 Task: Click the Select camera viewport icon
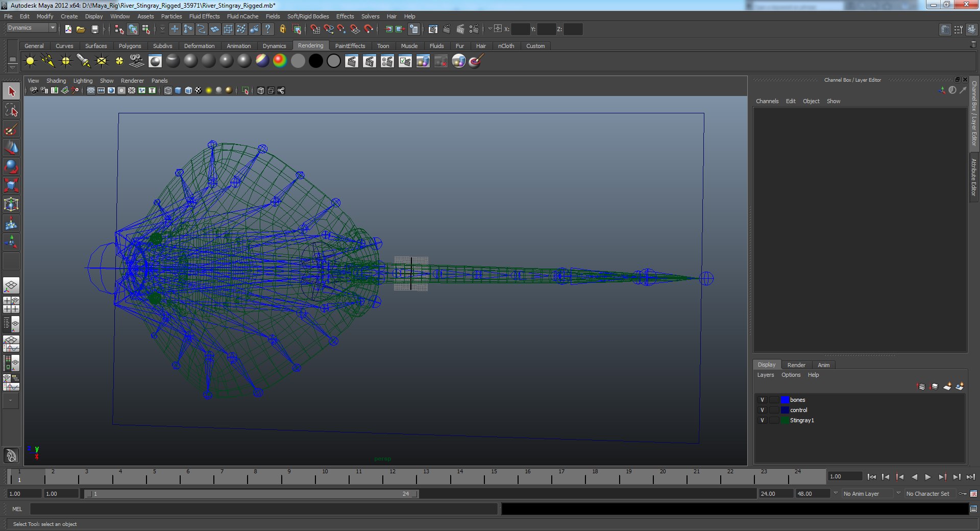34,90
